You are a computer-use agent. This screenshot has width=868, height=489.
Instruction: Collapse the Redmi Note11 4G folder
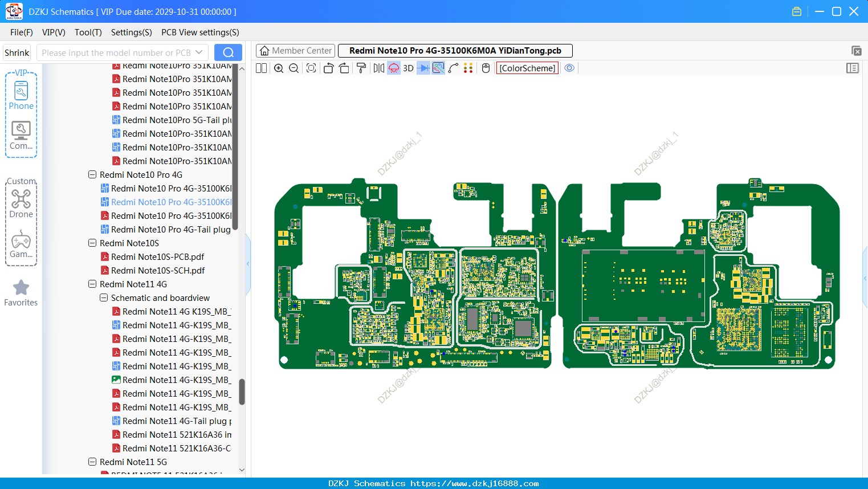pos(92,284)
